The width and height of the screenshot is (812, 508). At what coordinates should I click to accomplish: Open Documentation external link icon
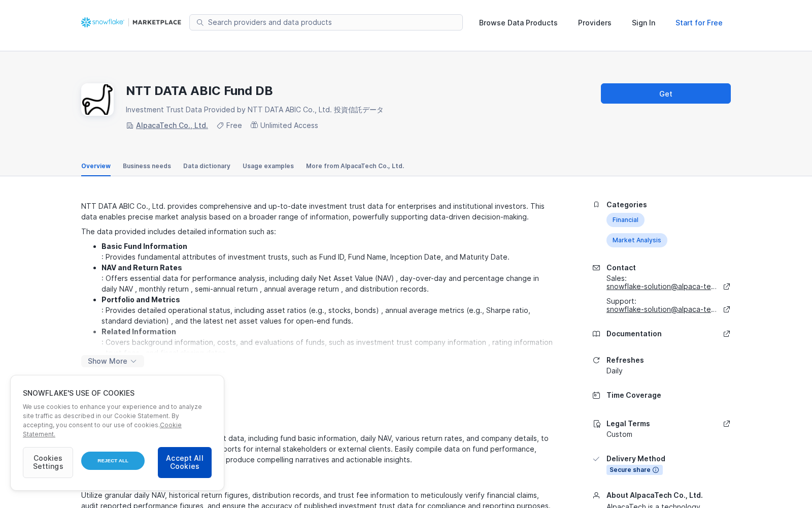(727, 334)
